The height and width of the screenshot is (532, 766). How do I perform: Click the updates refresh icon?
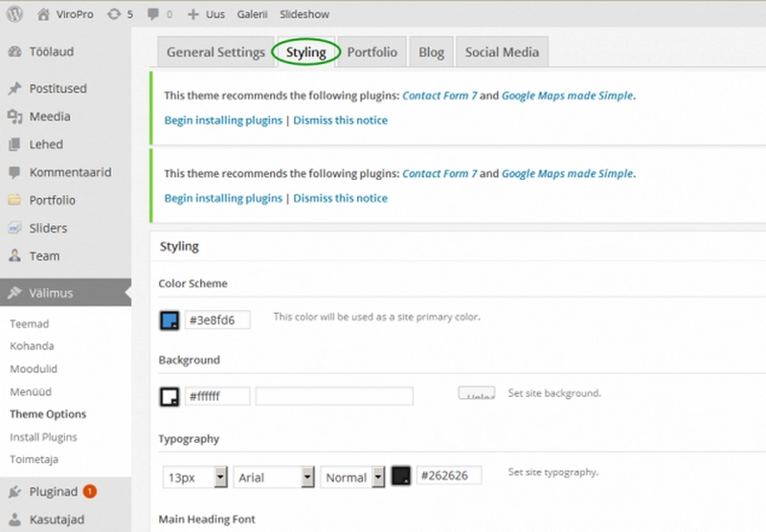tap(115, 14)
